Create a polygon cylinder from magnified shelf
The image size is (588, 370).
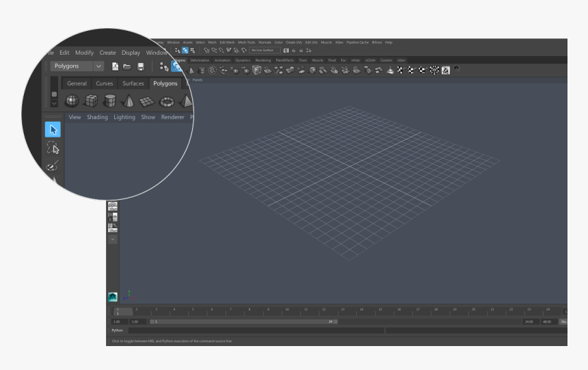tap(110, 101)
